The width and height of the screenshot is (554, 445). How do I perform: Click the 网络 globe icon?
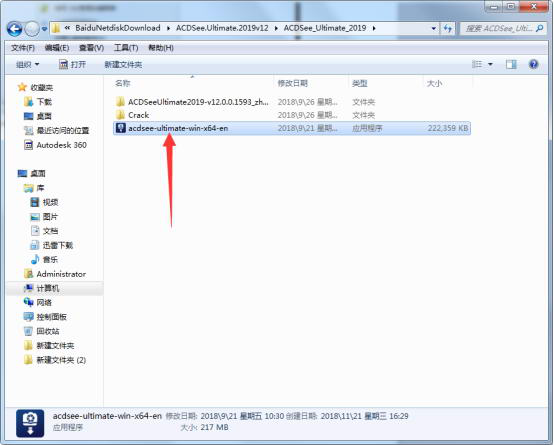coord(28,302)
